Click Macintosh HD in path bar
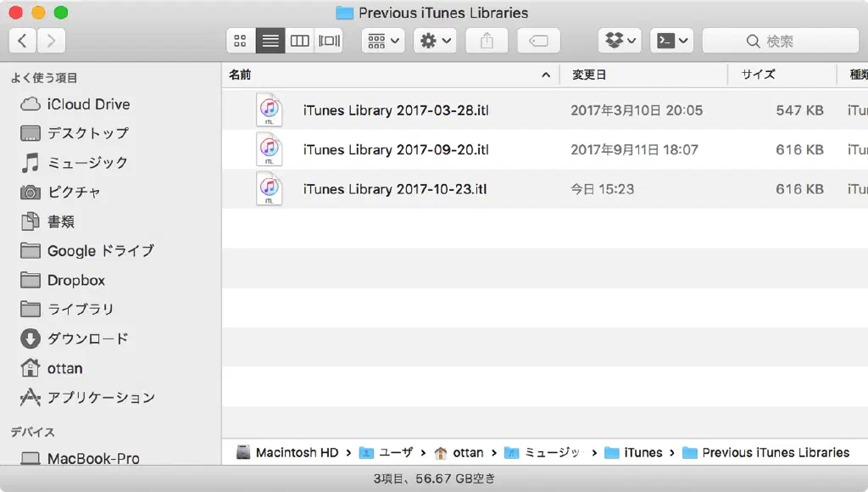The height and width of the screenshot is (492, 868). pos(296,453)
